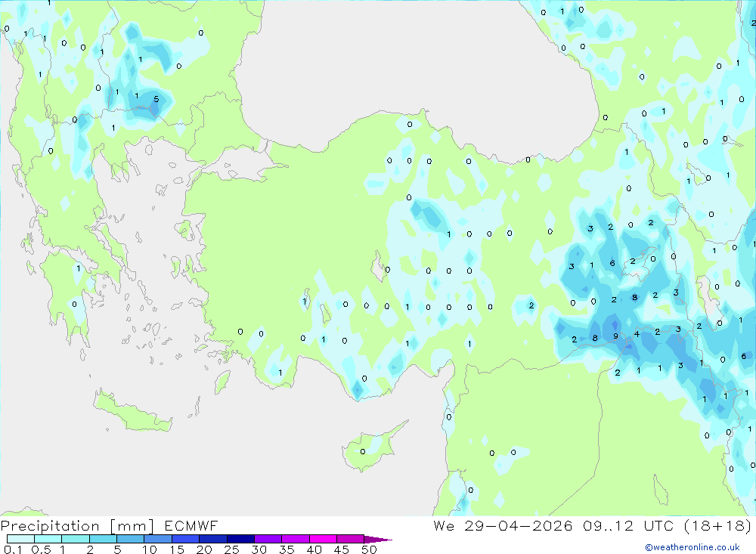Pick the 35–40 mm legend swatch
756x554 pixels.
295,539
